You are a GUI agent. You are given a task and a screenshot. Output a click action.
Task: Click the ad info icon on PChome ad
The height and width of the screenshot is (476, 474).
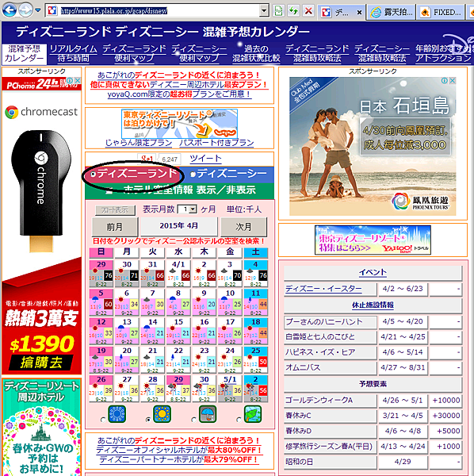click(70, 80)
